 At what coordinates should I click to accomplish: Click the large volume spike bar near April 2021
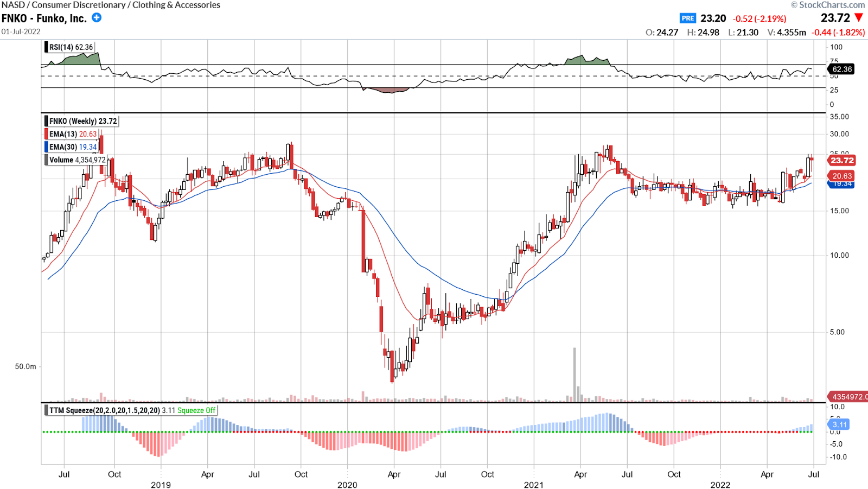coord(575,374)
